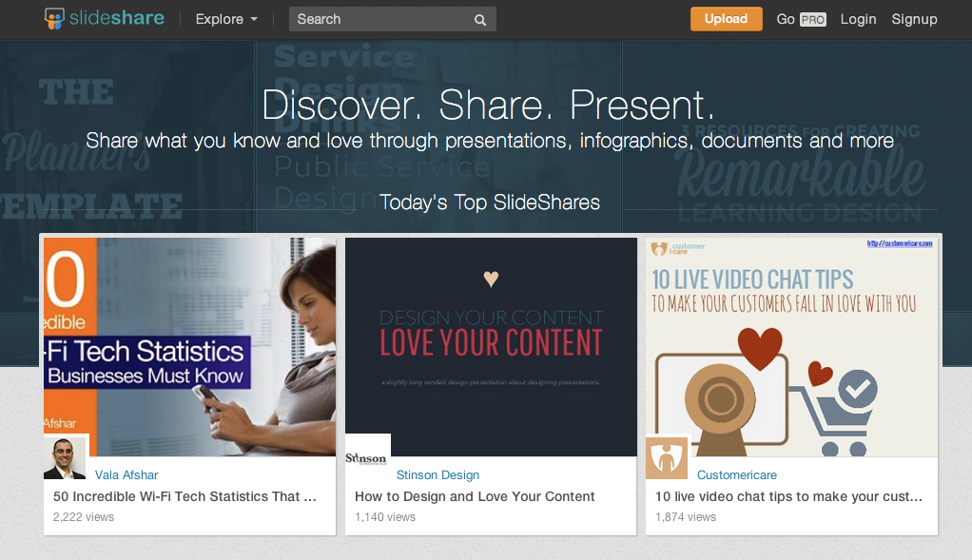Screen dimensions: 972x560
Task: Open title 'How to Design and Love Your Content'
Action: pyautogui.click(x=475, y=496)
